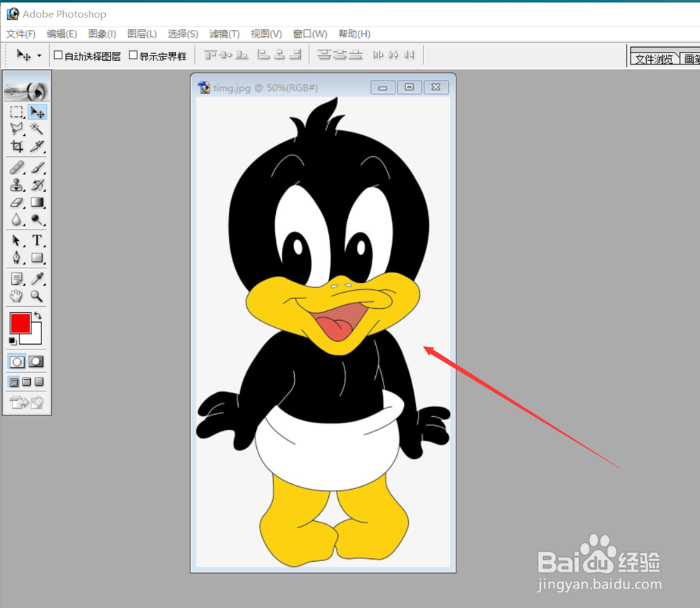Select the Rectangular Marquee tool
The width and height of the screenshot is (700, 608).
coord(17,111)
